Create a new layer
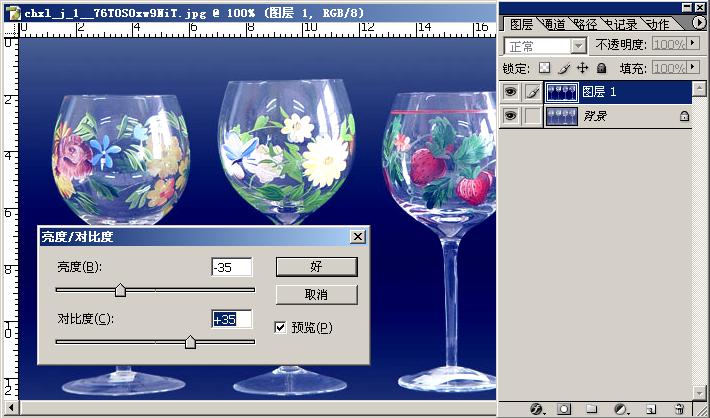Image resolution: width=710 pixels, height=418 pixels. click(x=651, y=409)
